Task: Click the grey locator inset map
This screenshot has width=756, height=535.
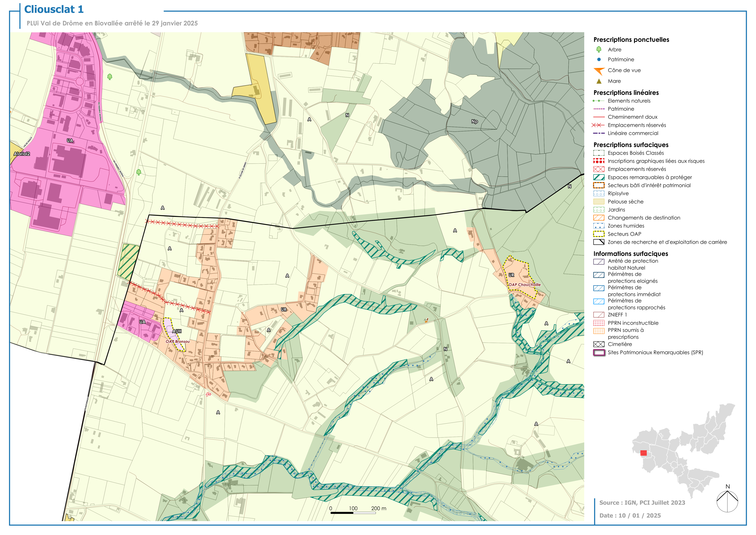Action: click(x=683, y=451)
